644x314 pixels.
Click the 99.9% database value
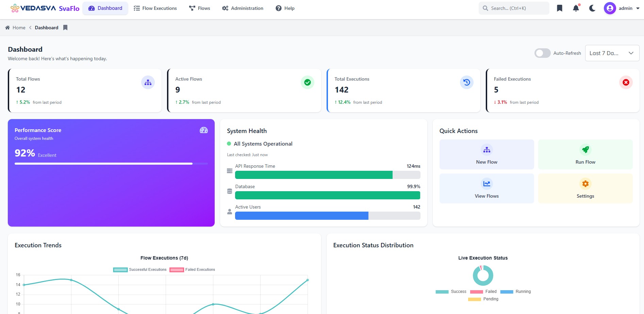pos(414,186)
